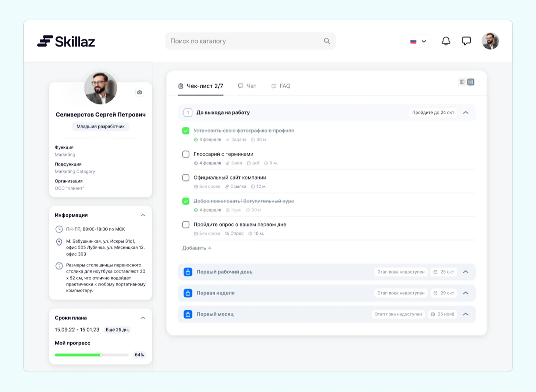Click the Marketing Catagory subfunction value
The image size is (536, 392).
click(75, 171)
